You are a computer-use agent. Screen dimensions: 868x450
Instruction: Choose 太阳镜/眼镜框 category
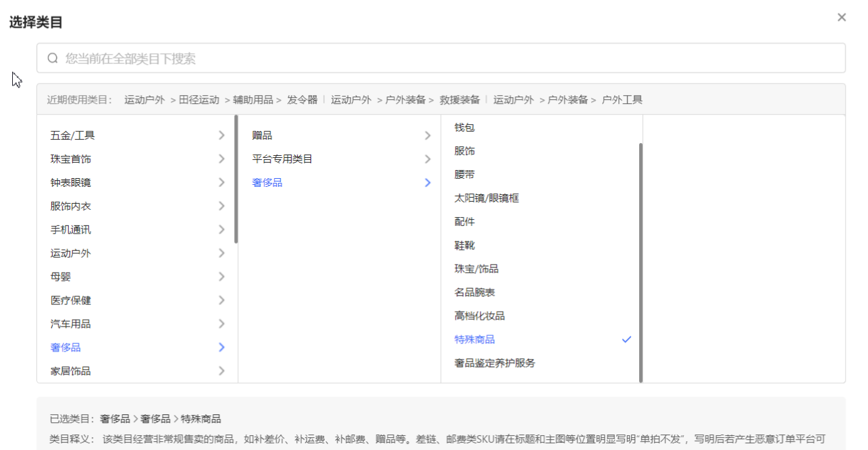(487, 198)
